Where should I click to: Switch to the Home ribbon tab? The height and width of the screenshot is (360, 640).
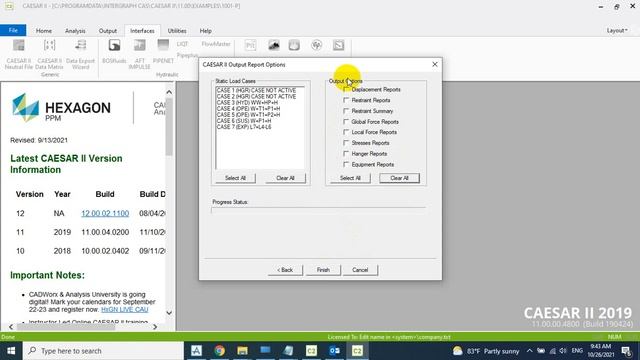(x=44, y=31)
